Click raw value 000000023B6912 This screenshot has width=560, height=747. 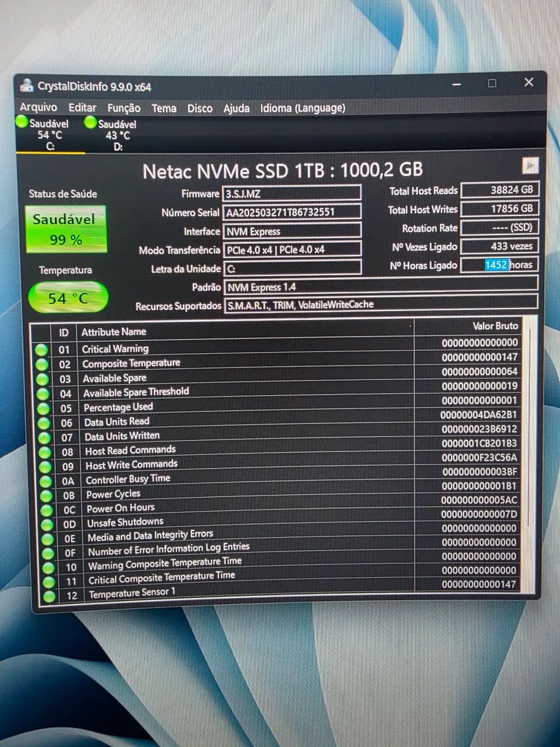(x=479, y=428)
